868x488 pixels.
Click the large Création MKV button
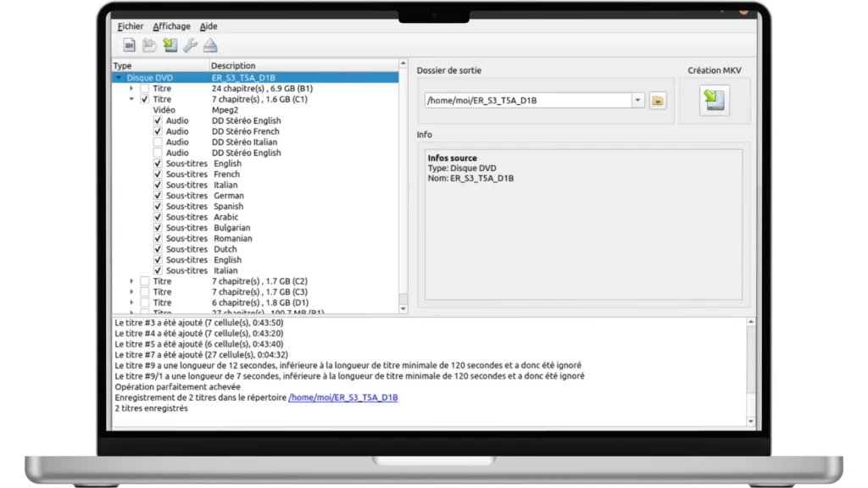(715, 101)
